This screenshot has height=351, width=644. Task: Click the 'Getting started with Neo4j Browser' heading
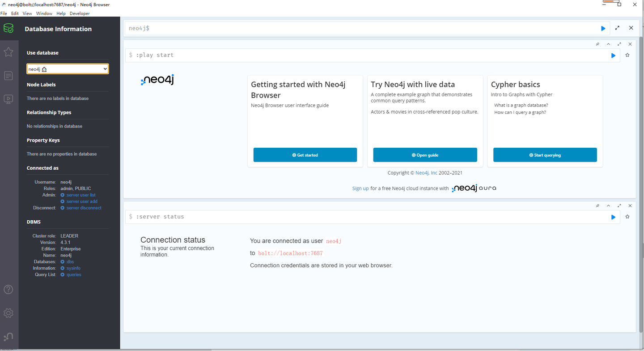298,90
